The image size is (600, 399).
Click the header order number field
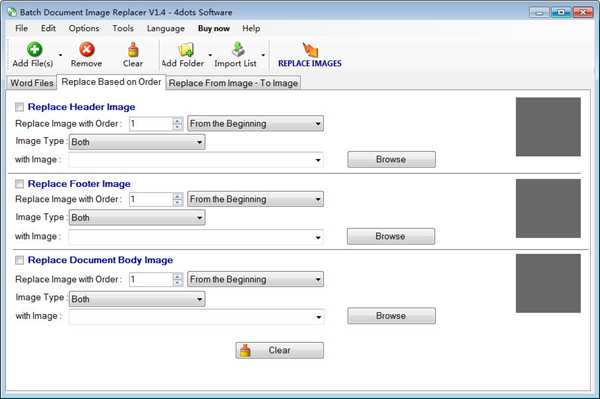[x=151, y=124]
